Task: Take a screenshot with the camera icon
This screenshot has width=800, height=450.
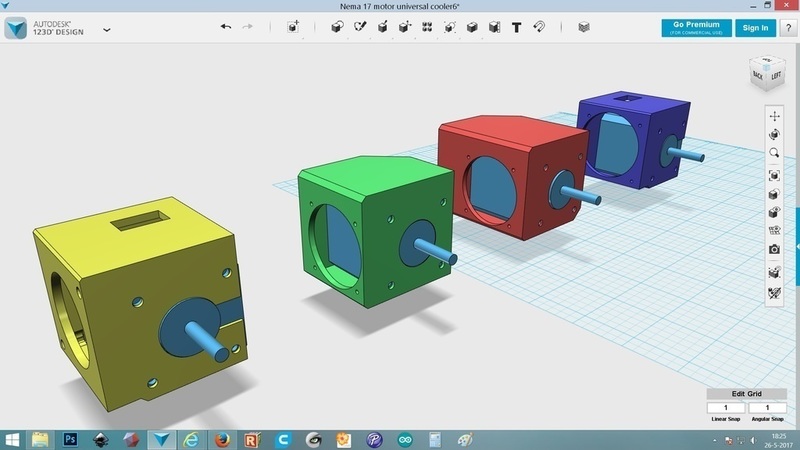Action: pos(774,249)
